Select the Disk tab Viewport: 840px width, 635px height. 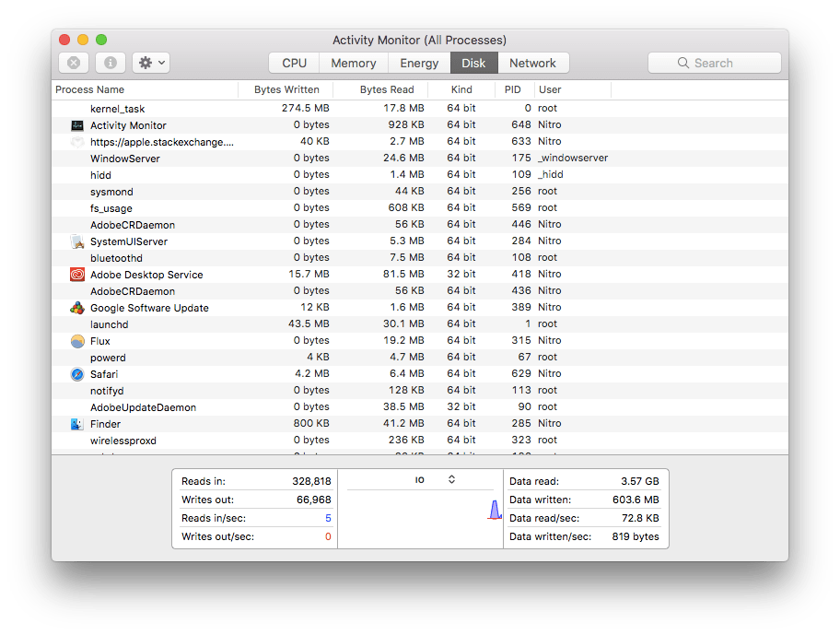click(474, 64)
